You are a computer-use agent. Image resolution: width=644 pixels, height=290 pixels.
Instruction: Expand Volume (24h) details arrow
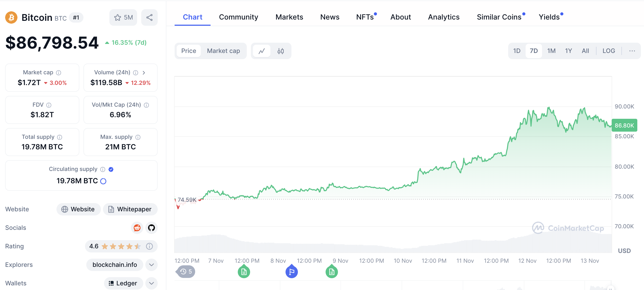[x=144, y=73]
